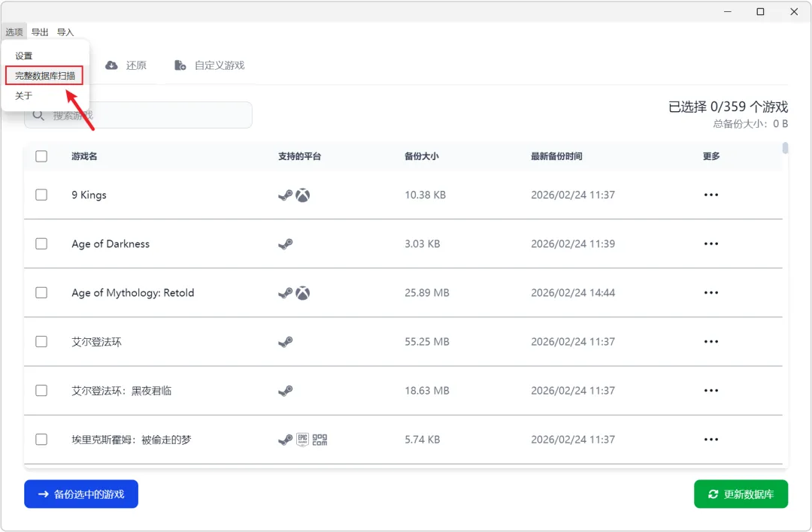Image resolution: width=812 pixels, height=532 pixels.
Task: Tick the select-all checkbox in the table header
Action: (x=41, y=156)
